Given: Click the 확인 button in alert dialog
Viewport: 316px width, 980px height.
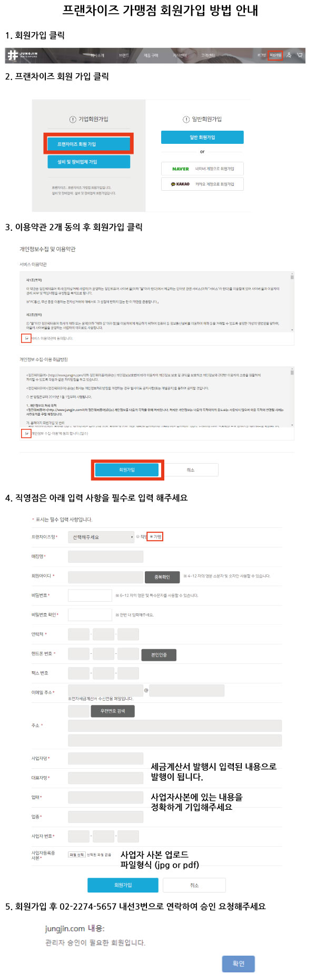Looking at the screenshot, I should point(239,963).
